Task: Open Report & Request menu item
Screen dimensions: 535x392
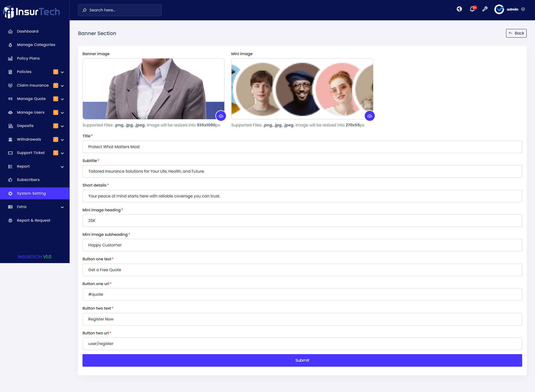Action: tap(33, 220)
